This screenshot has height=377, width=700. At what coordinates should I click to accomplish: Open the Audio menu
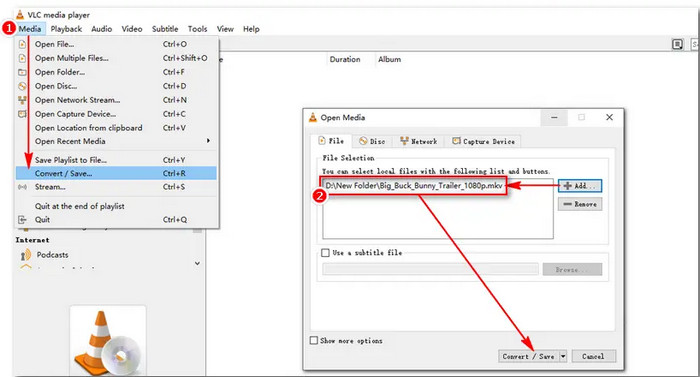coord(101,29)
